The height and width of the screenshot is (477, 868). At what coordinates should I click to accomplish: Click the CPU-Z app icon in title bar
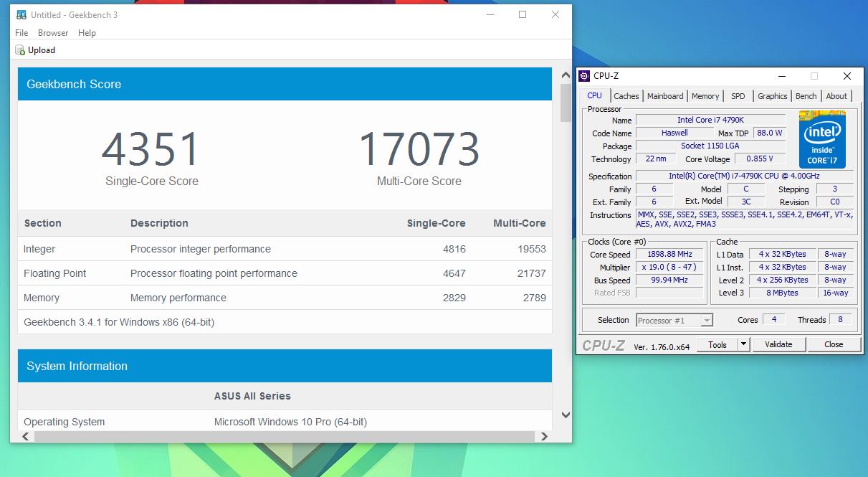pos(584,76)
